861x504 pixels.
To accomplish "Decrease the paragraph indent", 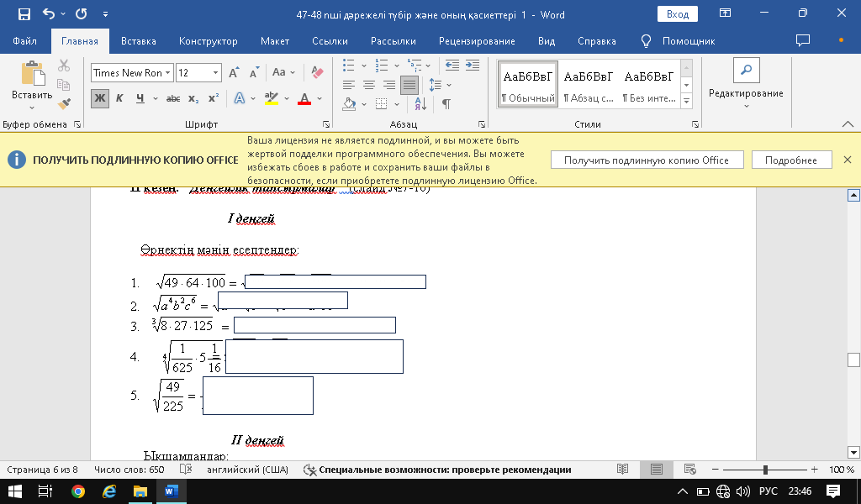I will click(452, 66).
